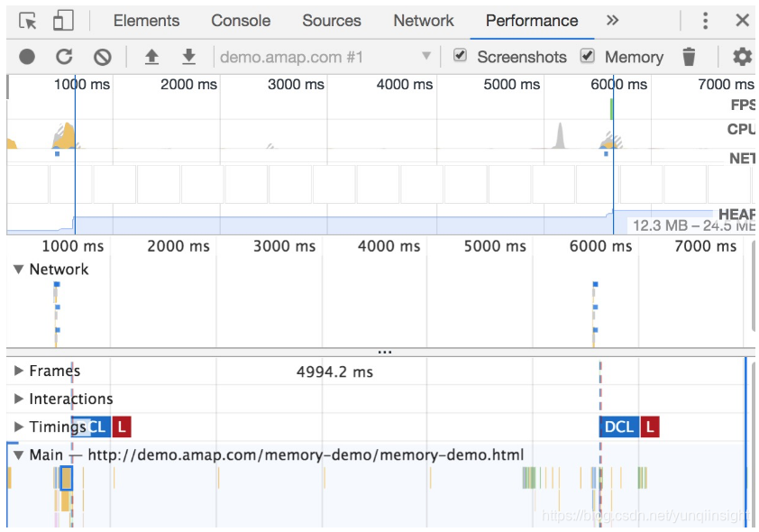
Task: Click the yellow CPU activity near 1000 ms
Action: point(66,136)
